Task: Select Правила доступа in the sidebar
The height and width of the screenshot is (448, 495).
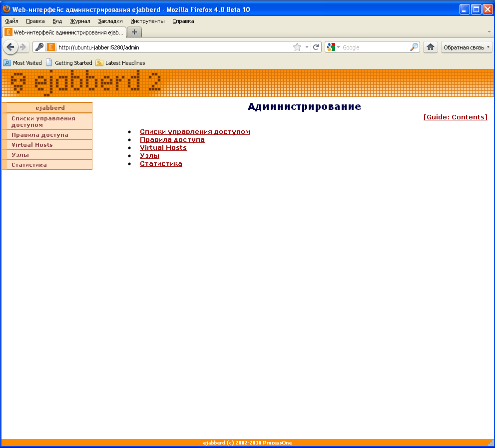Action: [x=47, y=135]
